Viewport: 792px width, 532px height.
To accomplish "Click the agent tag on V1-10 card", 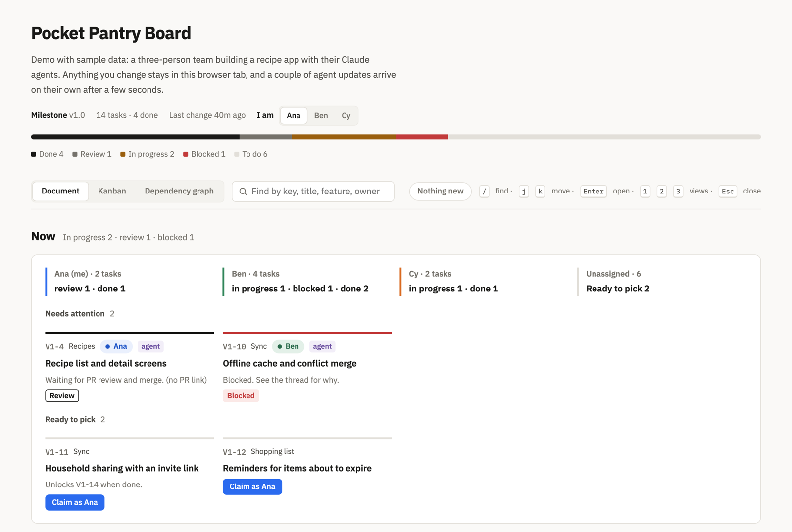I will click(322, 346).
